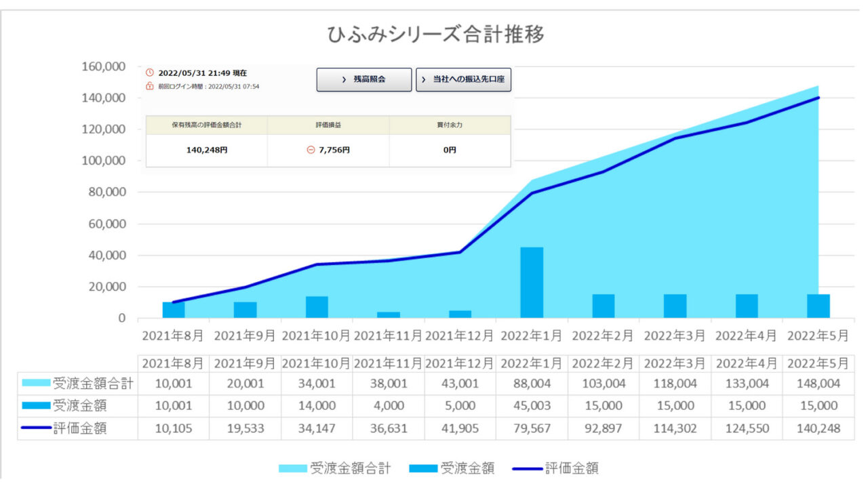The width and height of the screenshot is (868, 488).
Task: Click table cell 41,905
Action: pos(460,428)
